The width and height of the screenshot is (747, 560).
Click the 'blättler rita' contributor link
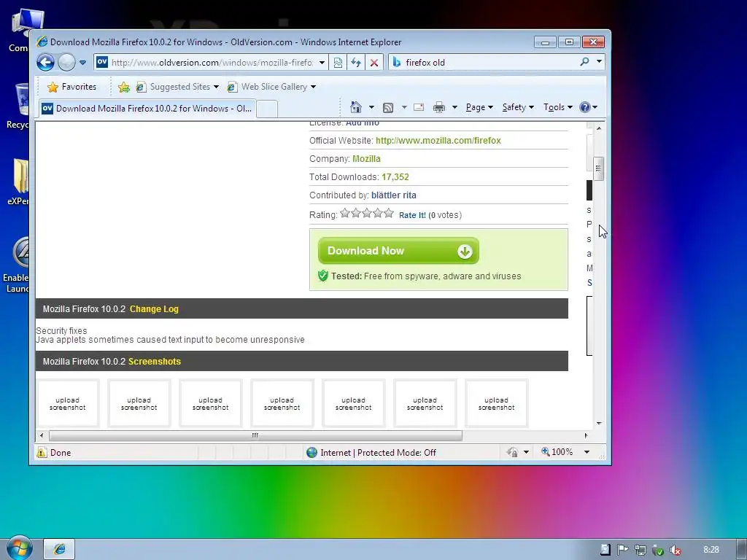click(393, 195)
